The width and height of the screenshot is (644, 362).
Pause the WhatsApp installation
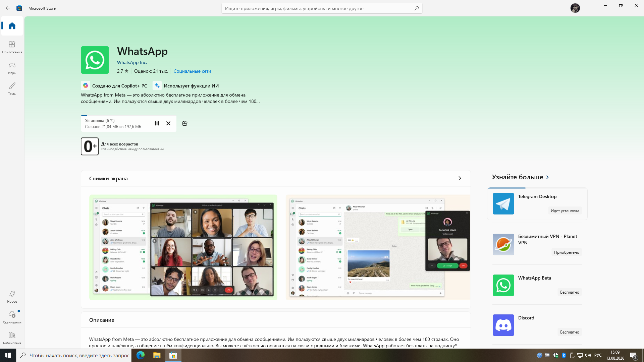coord(157,123)
